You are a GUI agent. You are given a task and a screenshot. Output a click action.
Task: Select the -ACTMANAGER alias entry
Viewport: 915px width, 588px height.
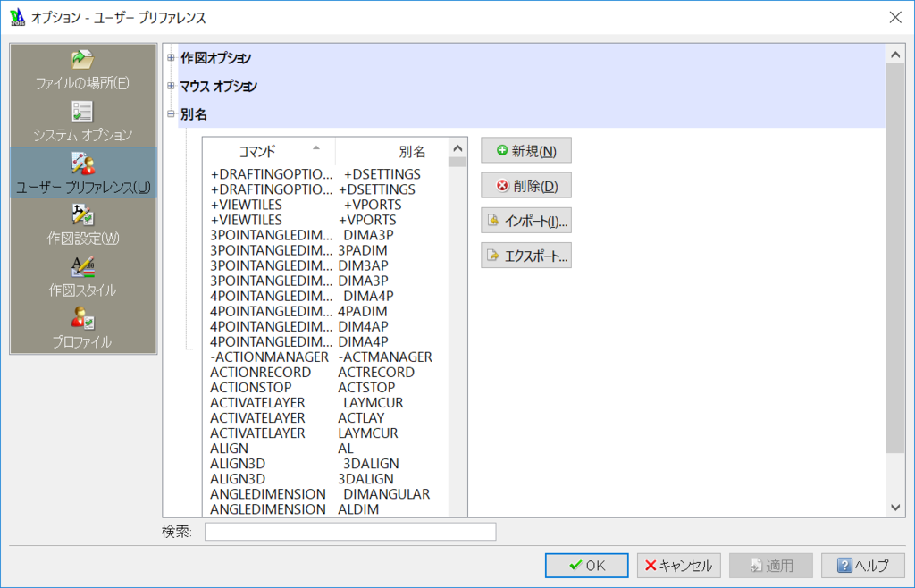tap(385, 357)
